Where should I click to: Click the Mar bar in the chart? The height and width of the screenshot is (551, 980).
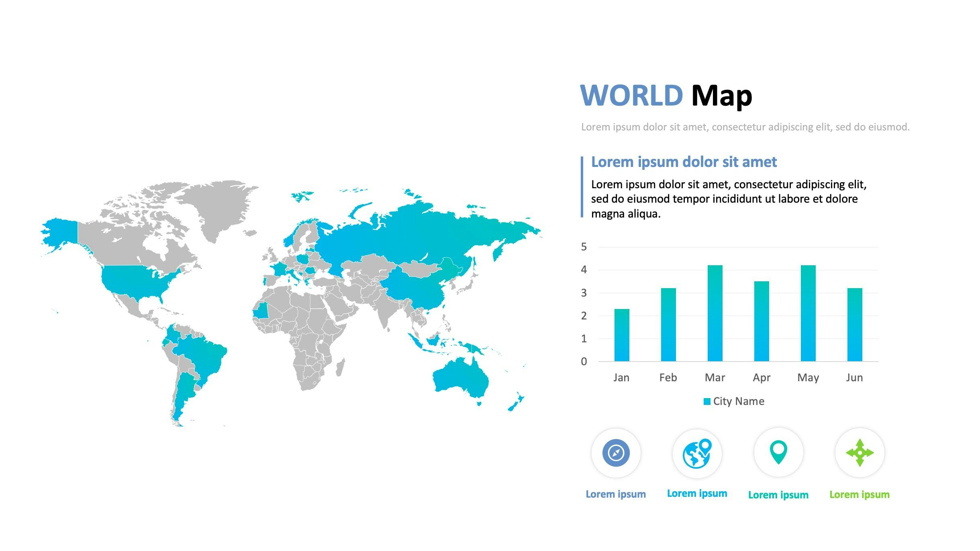point(715,313)
